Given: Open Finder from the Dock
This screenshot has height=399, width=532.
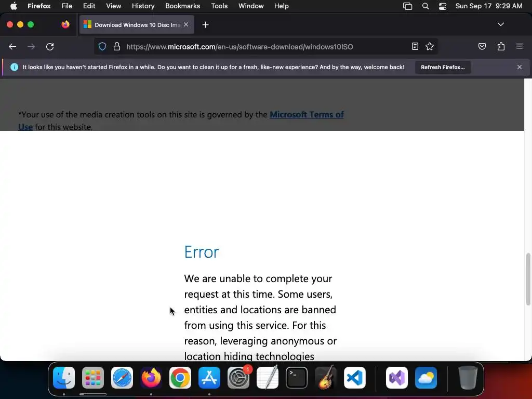Looking at the screenshot, I should point(64,378).
